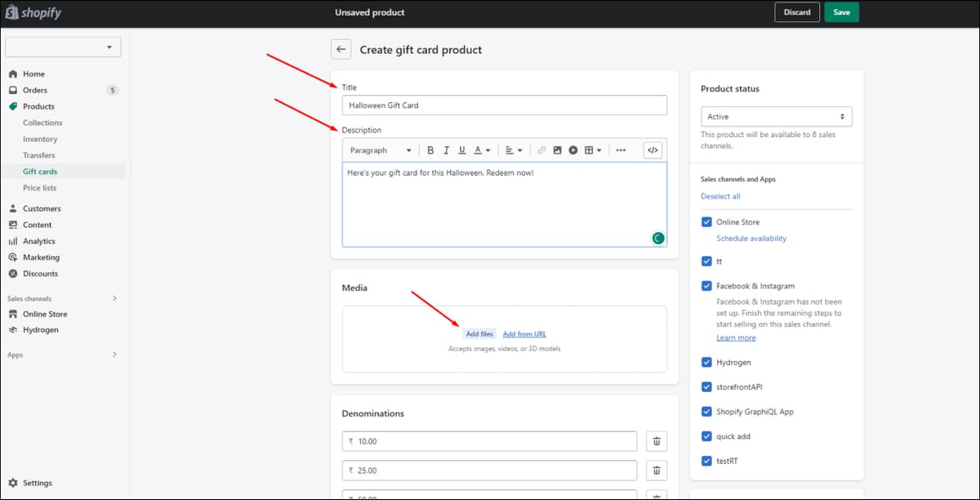This screenshot has width=980, height=500.
Task: Delete the 10.00 denomination with trash icon
Action: click(656, 441)
